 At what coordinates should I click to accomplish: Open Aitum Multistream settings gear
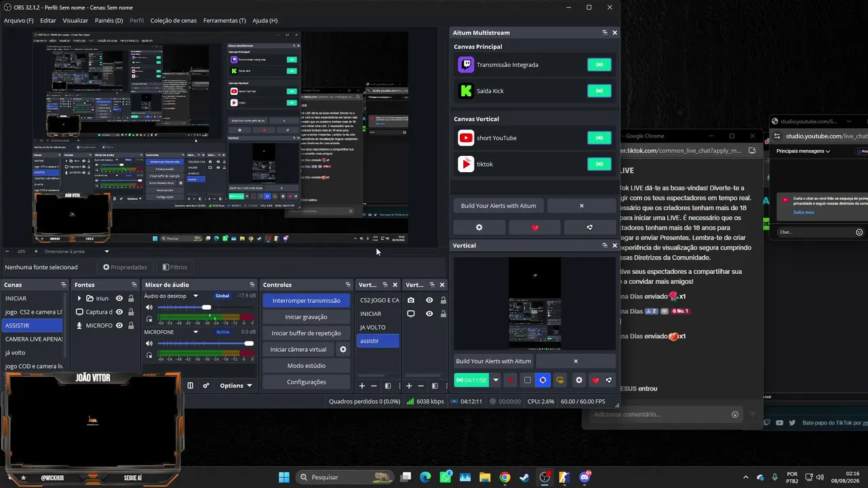click(479, 228)
